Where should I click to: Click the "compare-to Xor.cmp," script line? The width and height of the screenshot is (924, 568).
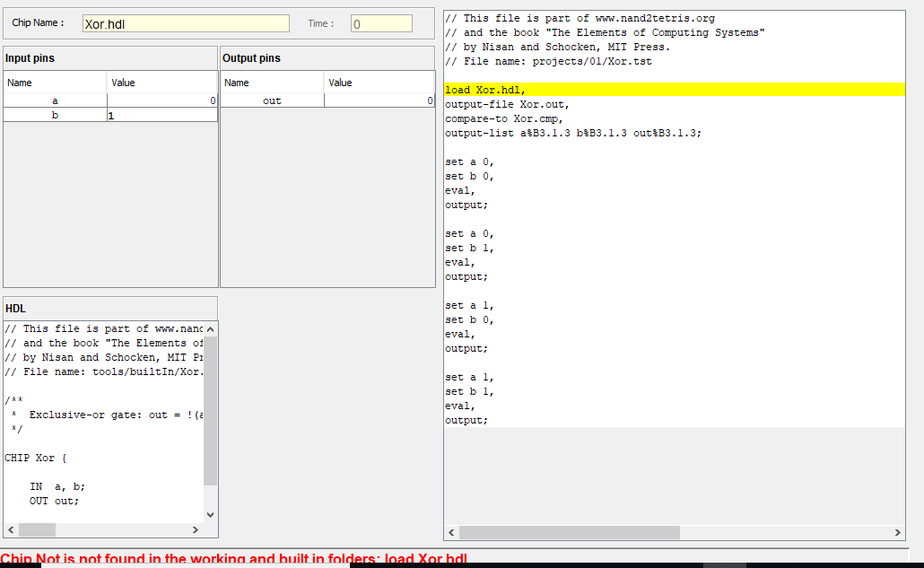[503, 118]
